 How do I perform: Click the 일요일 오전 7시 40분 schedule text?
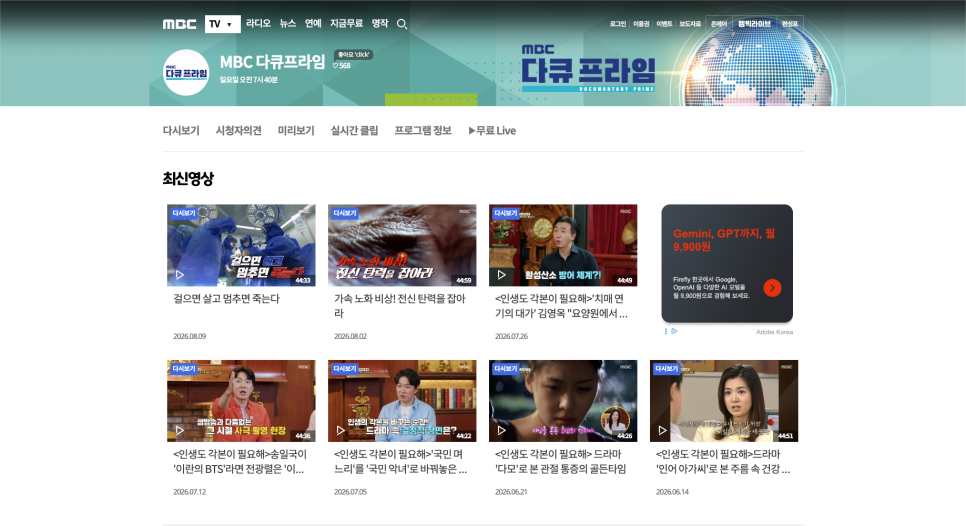tap(249, 80)
